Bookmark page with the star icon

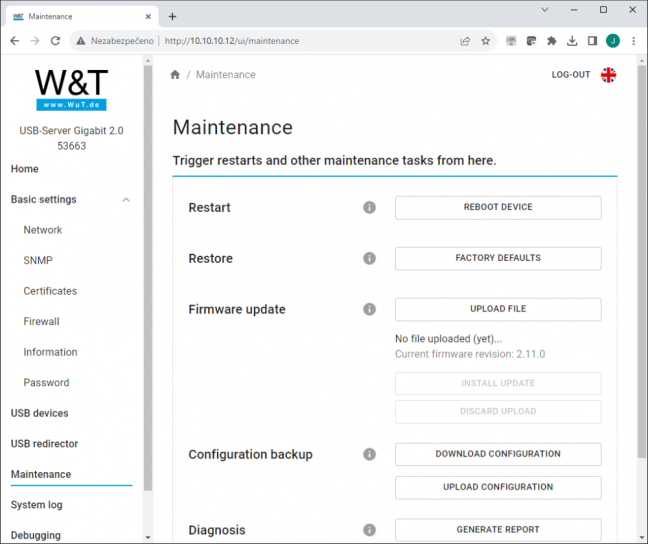click(x=486, y=41)
